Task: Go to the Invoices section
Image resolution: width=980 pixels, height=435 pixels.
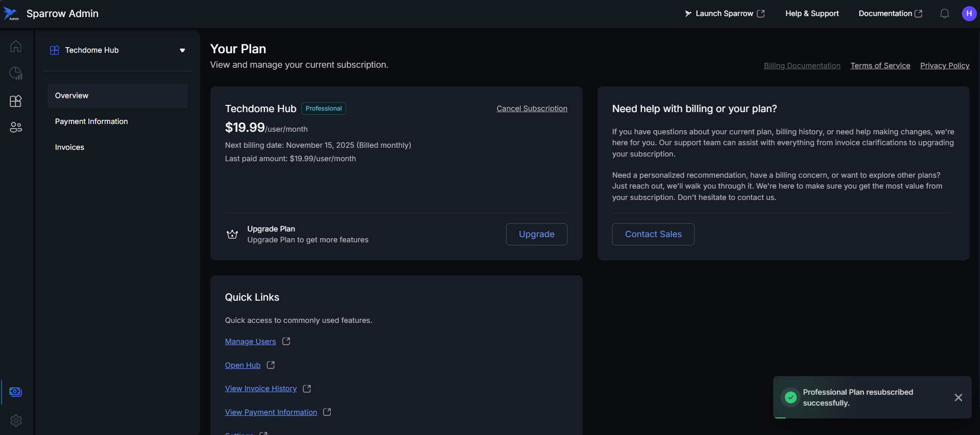Action: pos(70,147)
